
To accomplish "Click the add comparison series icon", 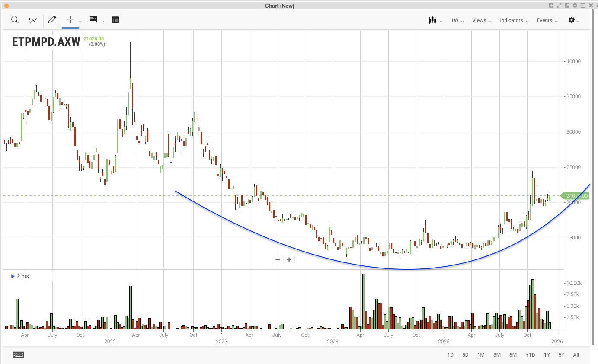I will (x=33, y=20).
